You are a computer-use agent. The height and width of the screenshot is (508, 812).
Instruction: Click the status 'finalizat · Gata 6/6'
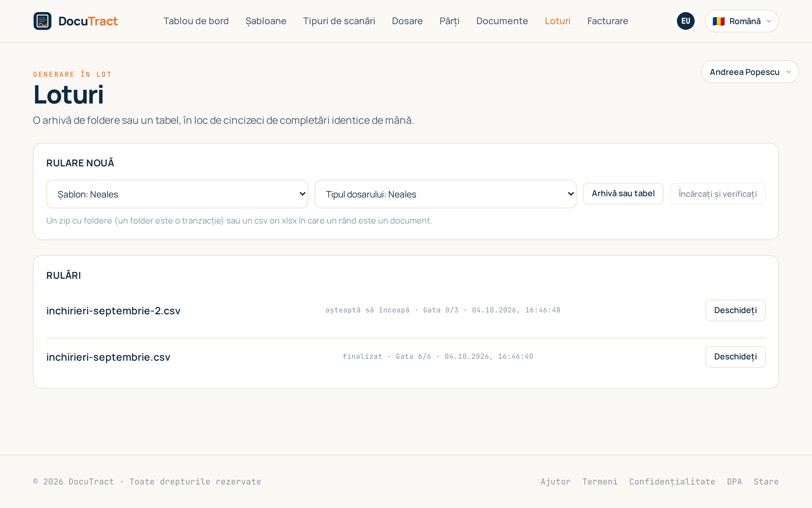387,357
